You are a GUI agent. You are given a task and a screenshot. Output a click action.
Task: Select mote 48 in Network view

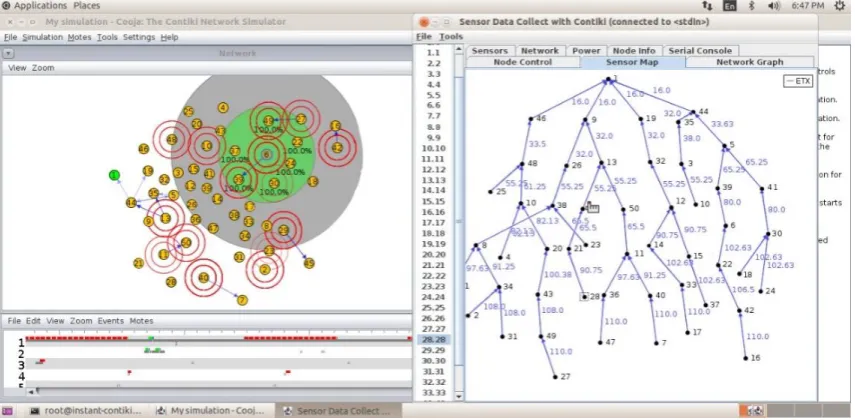(x=172, y=139)
